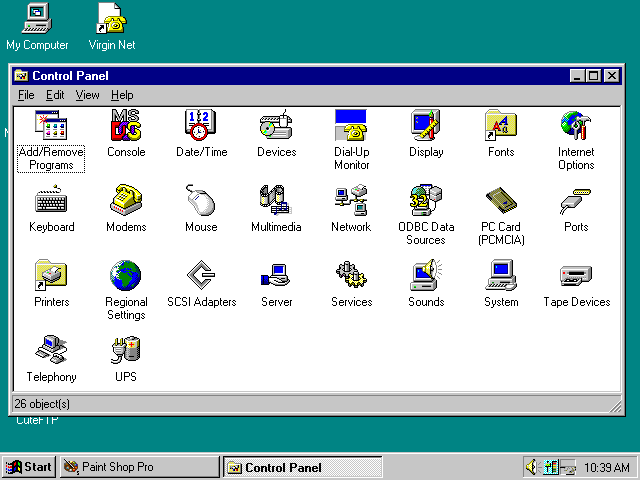Select the System applet icon
The height and width of the screenshot is (480, 640).
(501, 275)
